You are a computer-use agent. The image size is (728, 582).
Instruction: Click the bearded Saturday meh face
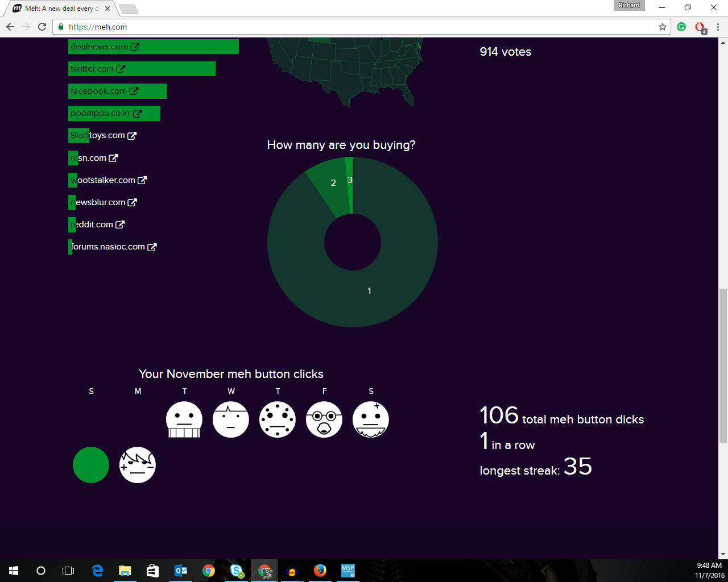[x=370, y=419]
